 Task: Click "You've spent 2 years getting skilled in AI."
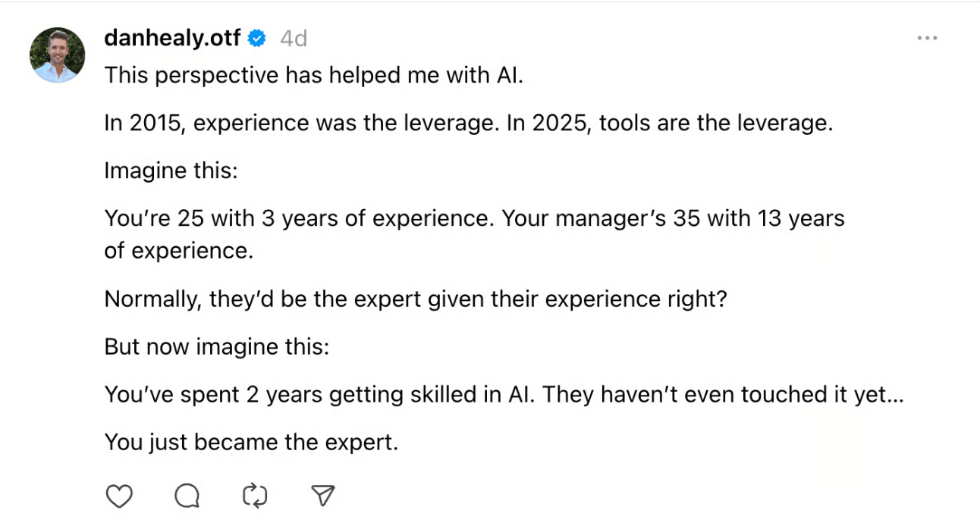(320, 395)
